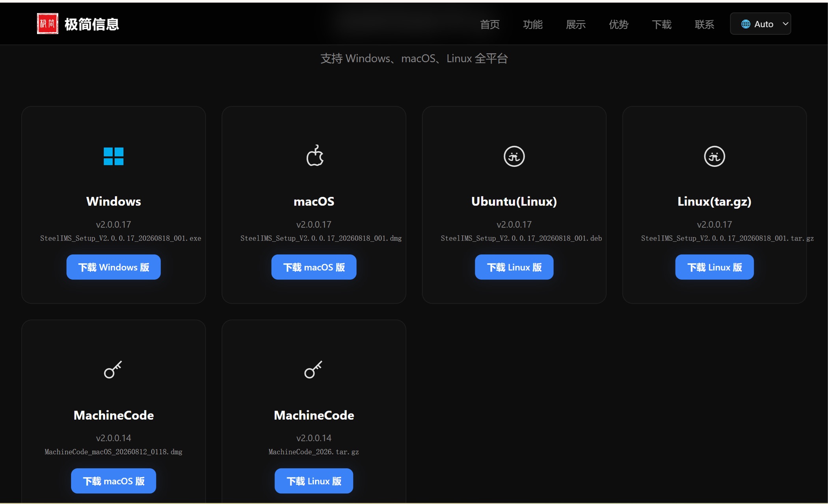Image resolution: width=828 pixels, height=504 pixels.
Task: Open the 功能 navigation item
Action: (532, 24)
